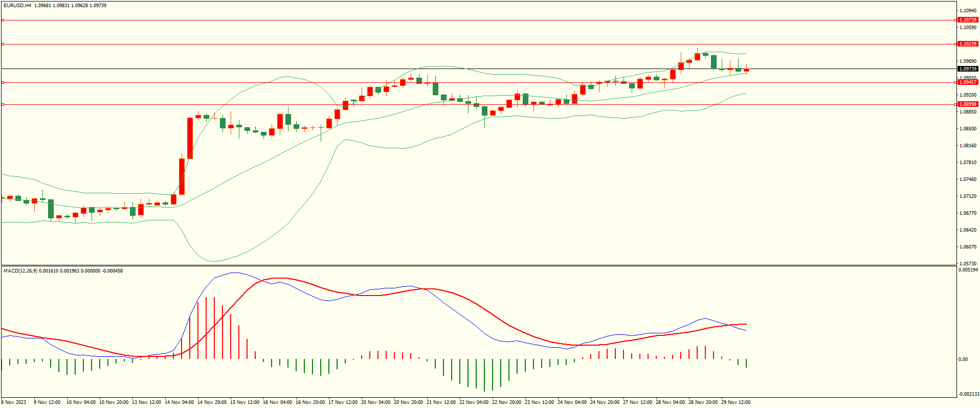Click the 20 Nov 04:00 time label
Image resolution: width=980 pixels, height=408 pixels.
[375, 402]
